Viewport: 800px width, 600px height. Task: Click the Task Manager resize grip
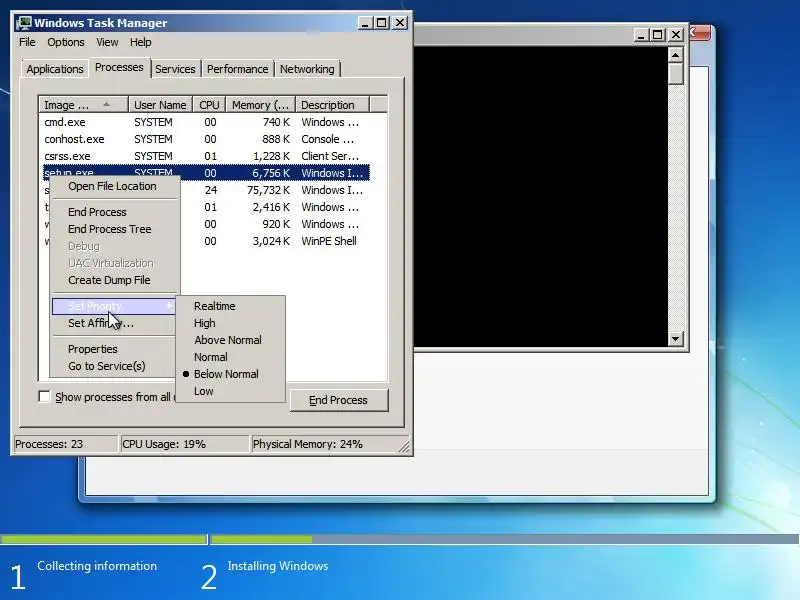405,446
